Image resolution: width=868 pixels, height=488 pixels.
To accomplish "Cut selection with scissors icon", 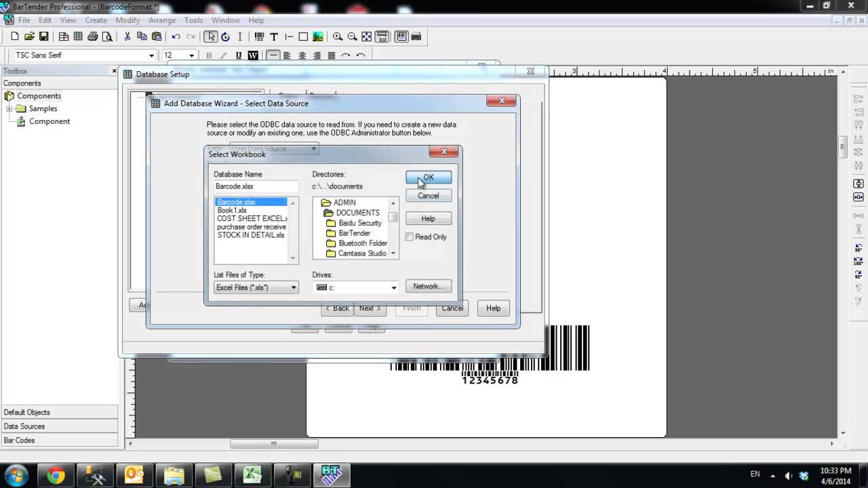I will click(127, 37).
